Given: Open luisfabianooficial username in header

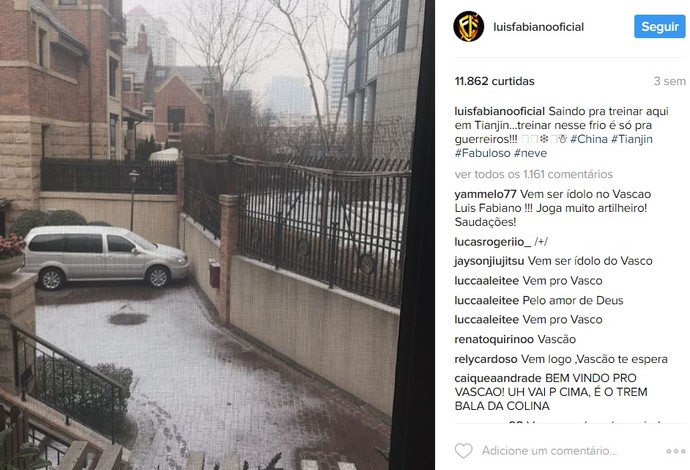Looking at the screenshot, I should (x=539, y=27).
